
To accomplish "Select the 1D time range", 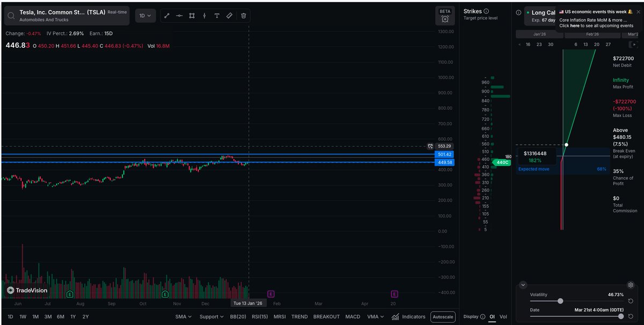I will (x=10, y=317).
